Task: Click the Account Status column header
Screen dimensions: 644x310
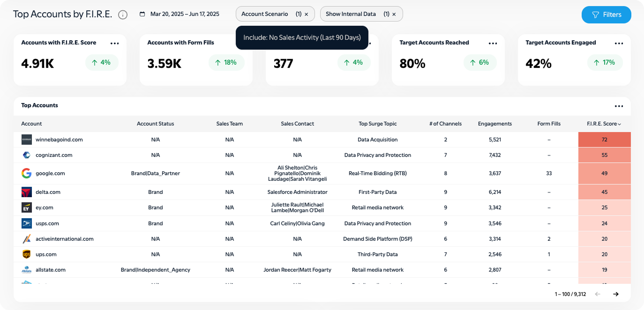Action: click(x=155, y=124)
